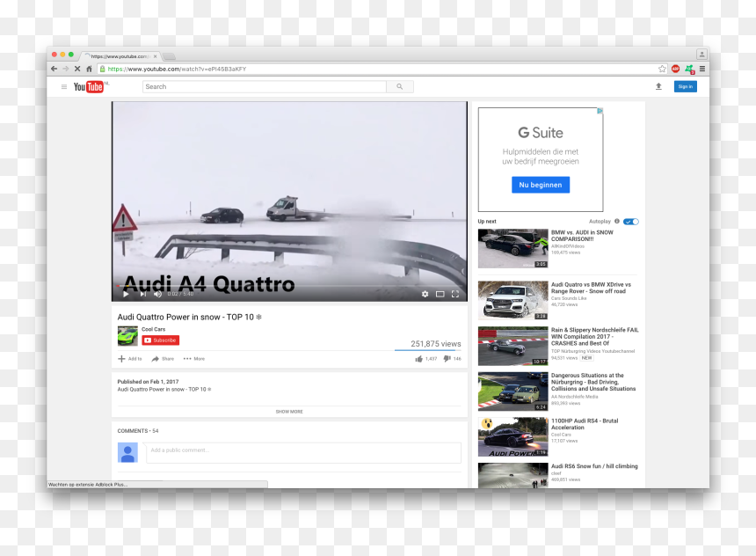The height and width of the screenshot is (556, 756).
Task: Open the Cool Cars channel name link
Action: [153, 329]
